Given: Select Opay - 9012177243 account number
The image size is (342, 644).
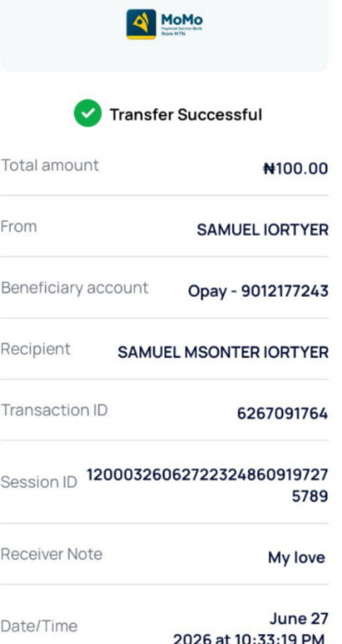Looking at the screenshot, I should (258, 291).
